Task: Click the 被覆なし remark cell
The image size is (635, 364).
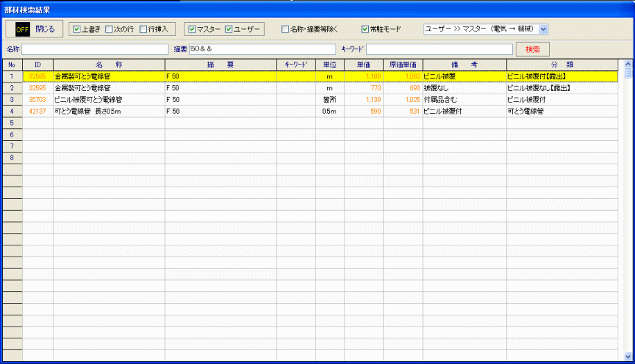Action: 464,88
